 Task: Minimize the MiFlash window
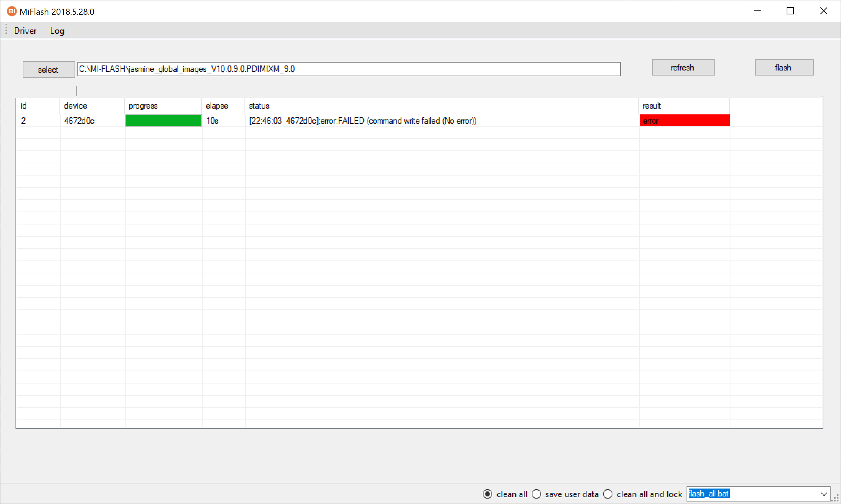757,11
